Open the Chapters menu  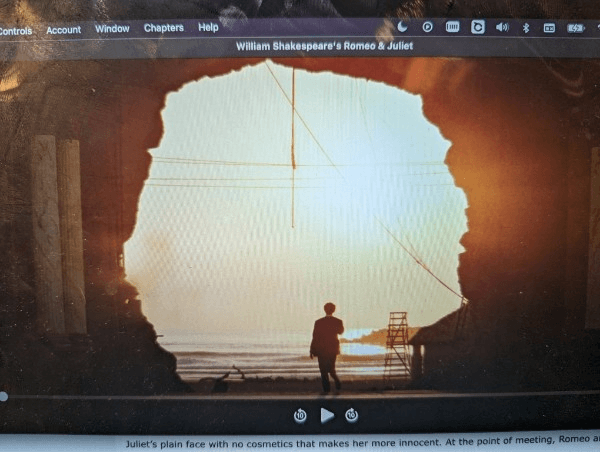coord(164,28)
